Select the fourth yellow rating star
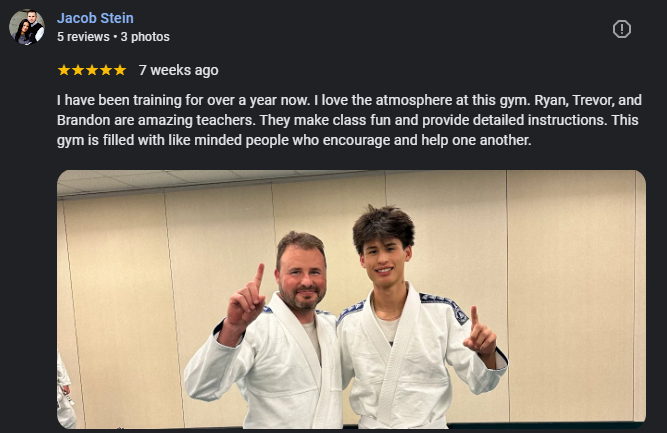 tap(106, 70)
